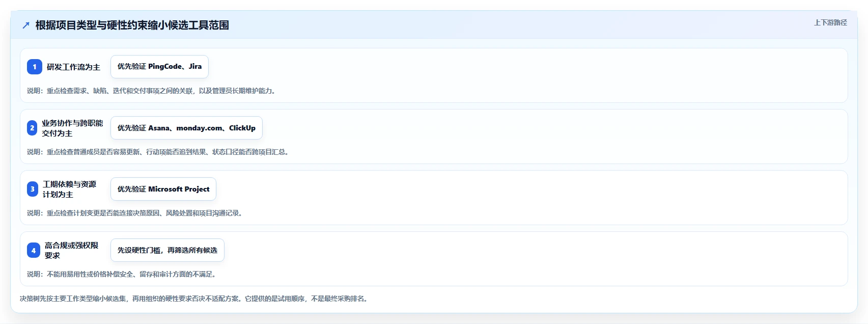Select the step 3 number badge
Screen dimensions: 868x324
point(33,189)
